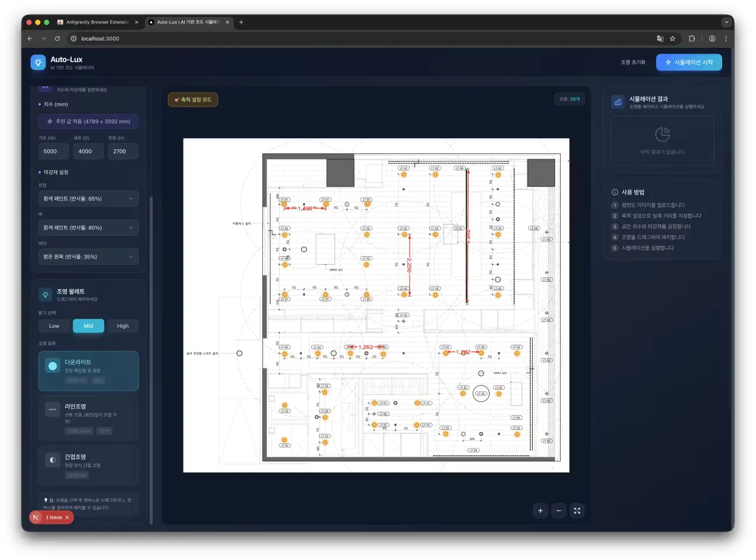Open the browser extensions puzzle icon
The height and width of the screenshot is (560, 756).
pyautogui.click(x=692, y=38)
